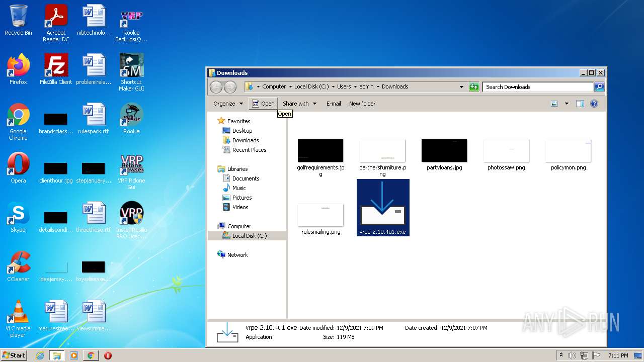This screenshot has width=644, height=362.
Task: Open Firefox desktop shortcut
Action: tap(18, 69)
